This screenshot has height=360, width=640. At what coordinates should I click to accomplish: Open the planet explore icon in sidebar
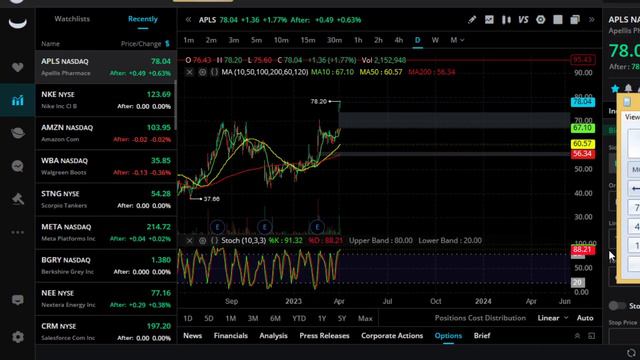click(x=17, y=133)
